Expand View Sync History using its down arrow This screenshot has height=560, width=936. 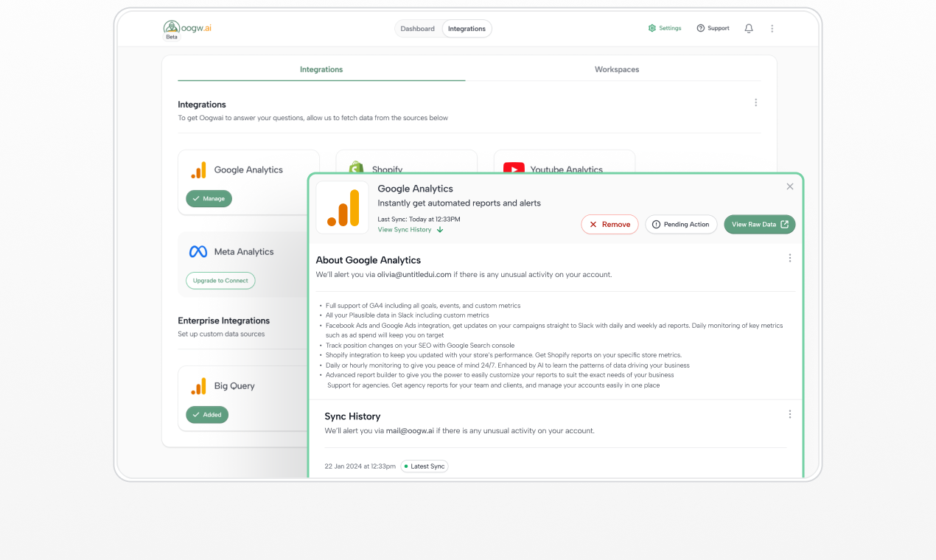coord(439,229)
